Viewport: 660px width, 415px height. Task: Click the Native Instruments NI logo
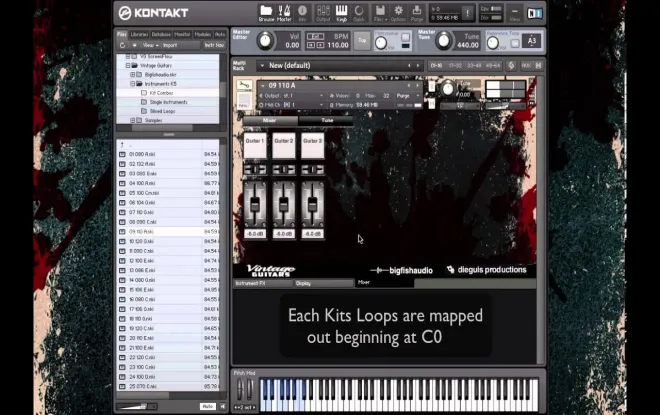coord(535,13)
